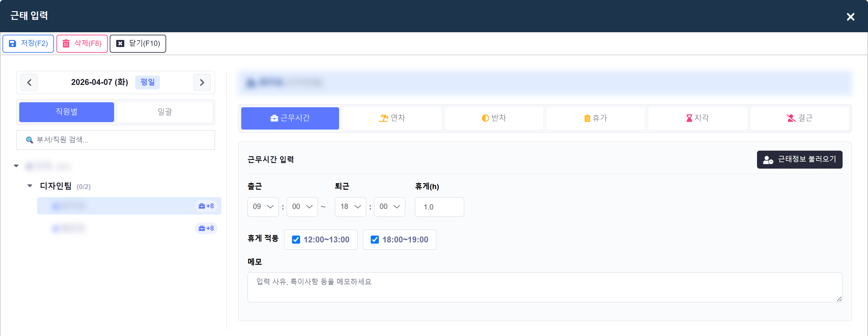Switch to the 일괄 tab
Image resolution: width=868 pixels, height=336 pixels.
click(x=165, y=112)
